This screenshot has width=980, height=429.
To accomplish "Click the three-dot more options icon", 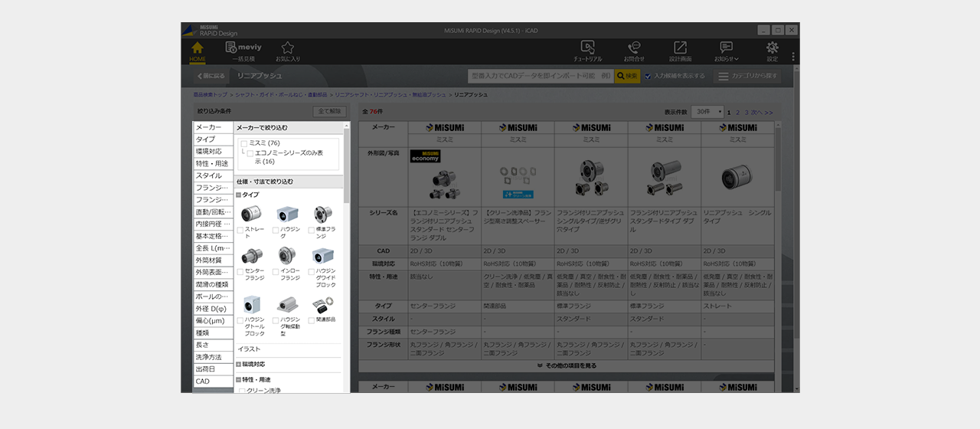I will [793, 57].
